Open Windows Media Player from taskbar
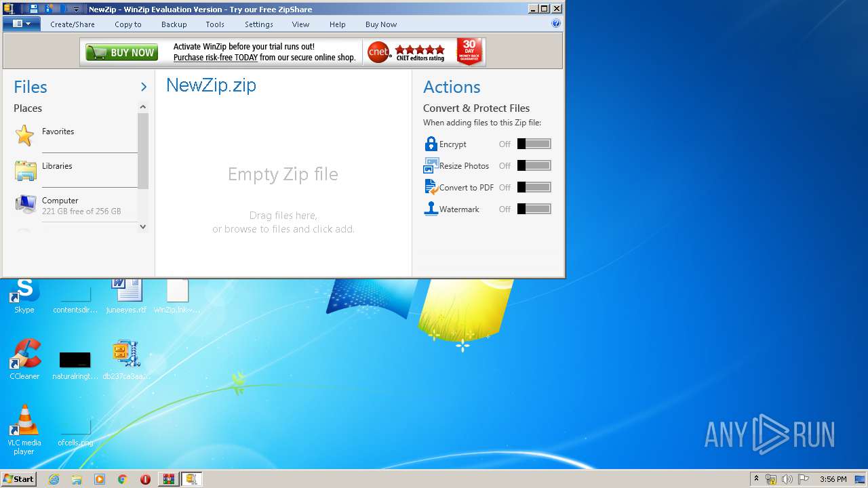Screen dimensions: 868x488 tap(100, 479)
